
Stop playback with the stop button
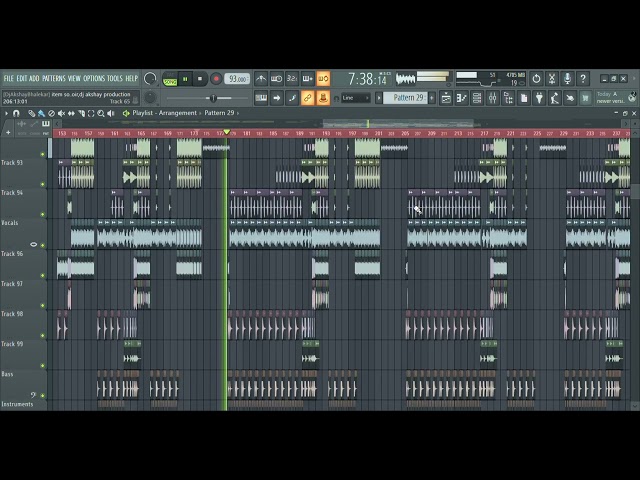[200, 79]
